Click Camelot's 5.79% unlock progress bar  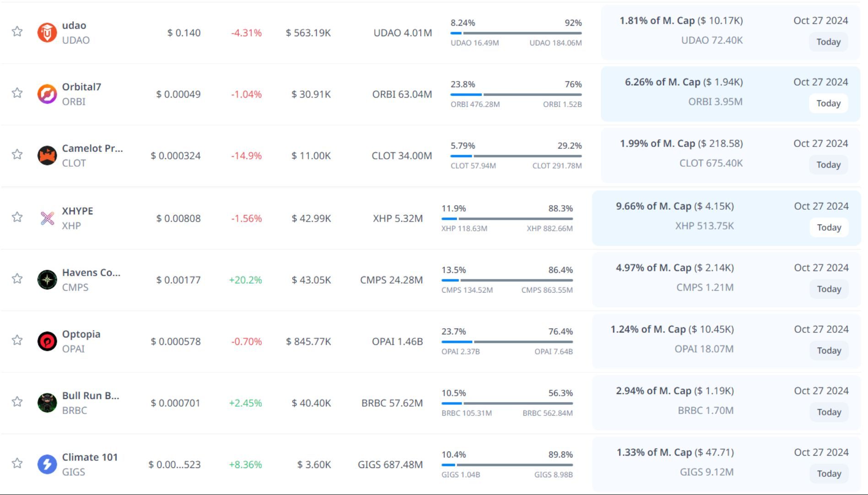pos(516,156)
